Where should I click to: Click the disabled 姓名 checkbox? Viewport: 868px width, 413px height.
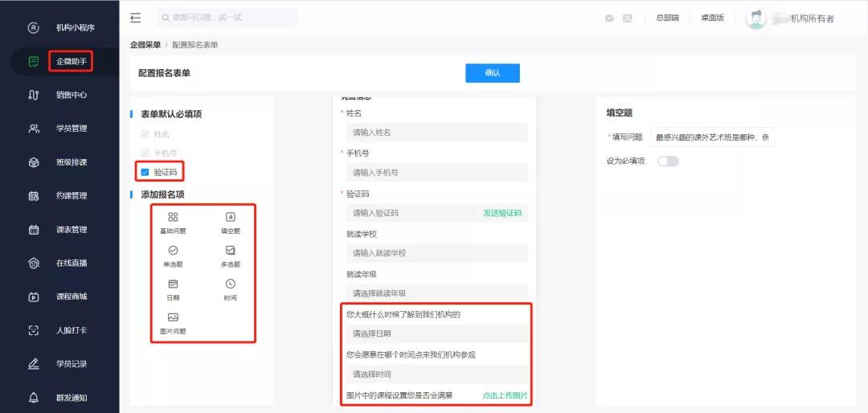145,134
